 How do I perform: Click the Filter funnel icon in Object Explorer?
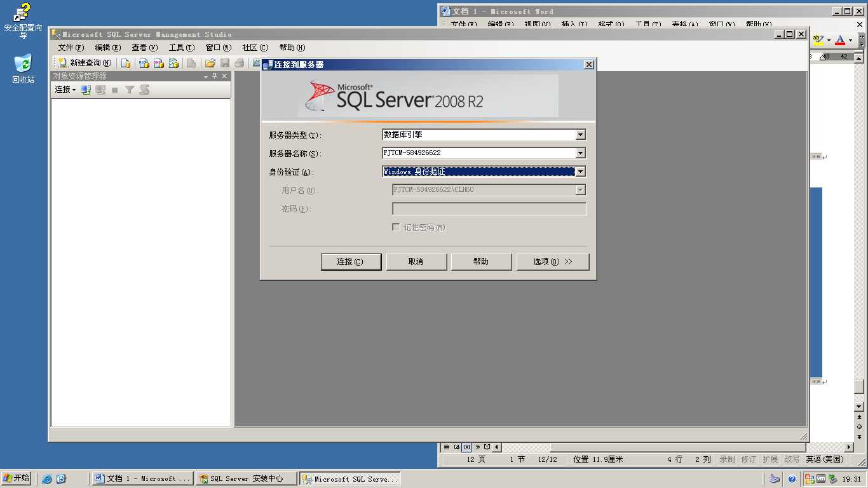(130, 90)
